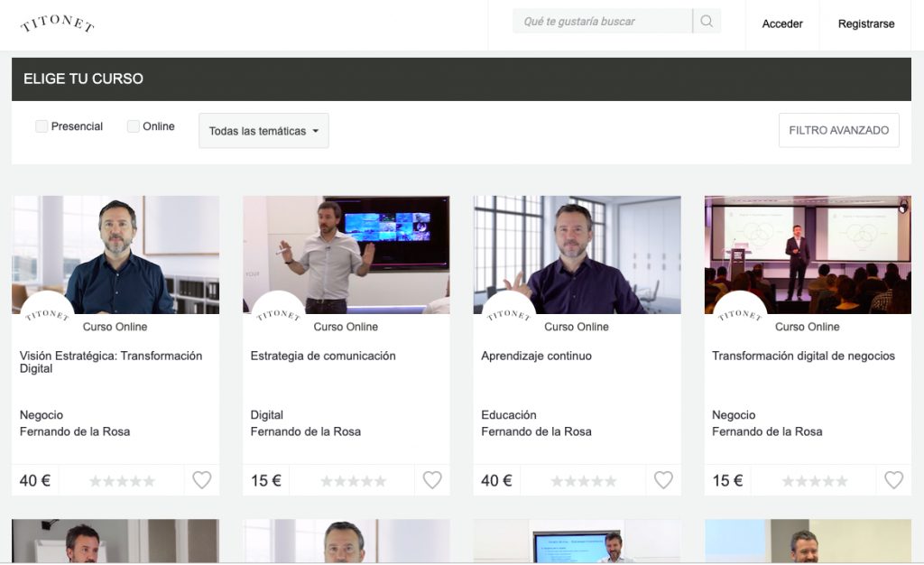Open the Registrarse sign-up link
The height and width of the screenshot is (565, 924).
866,24
